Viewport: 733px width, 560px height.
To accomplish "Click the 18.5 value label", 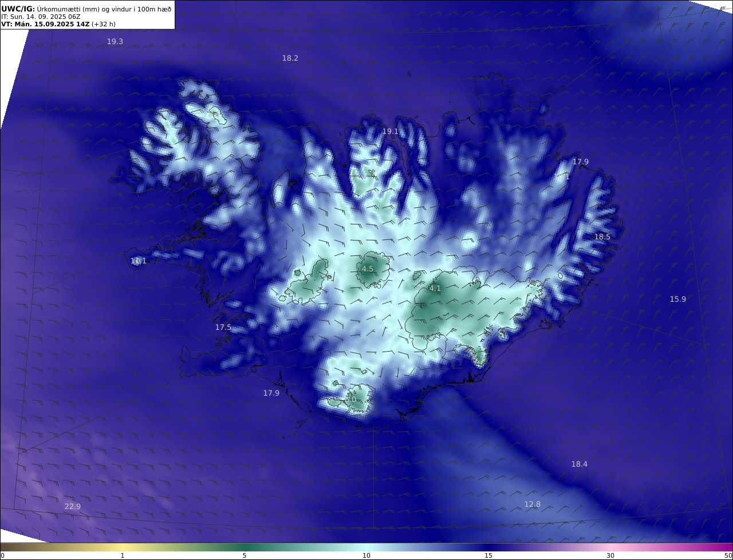I will pyautogui.click(x=602, y=236).
